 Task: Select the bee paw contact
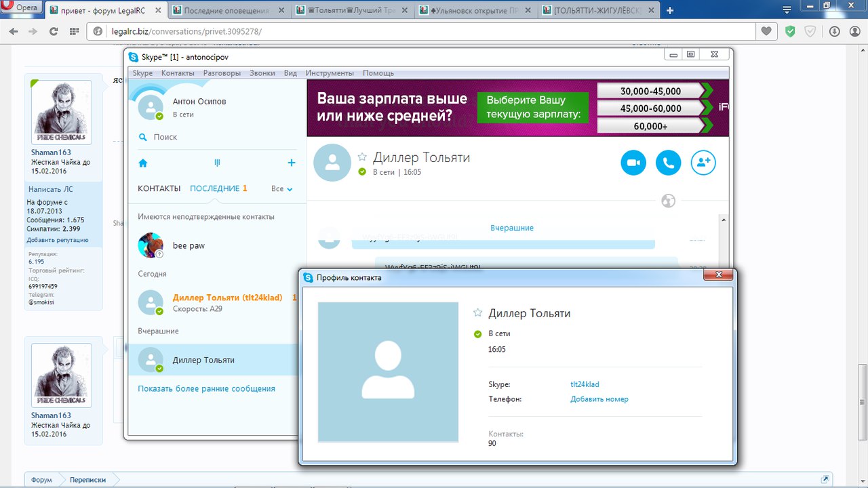[x=217, y=245]
